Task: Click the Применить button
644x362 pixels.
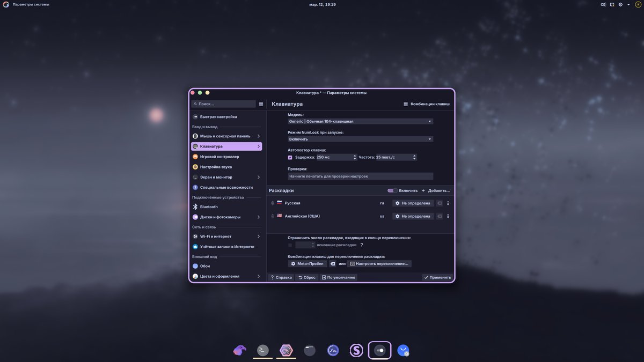Action: [437, 277]
